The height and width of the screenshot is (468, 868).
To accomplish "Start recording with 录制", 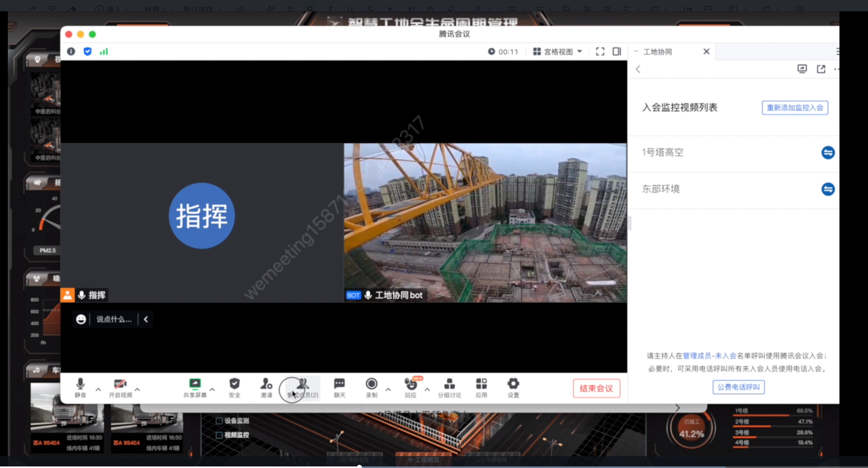I will pos(371,388).
